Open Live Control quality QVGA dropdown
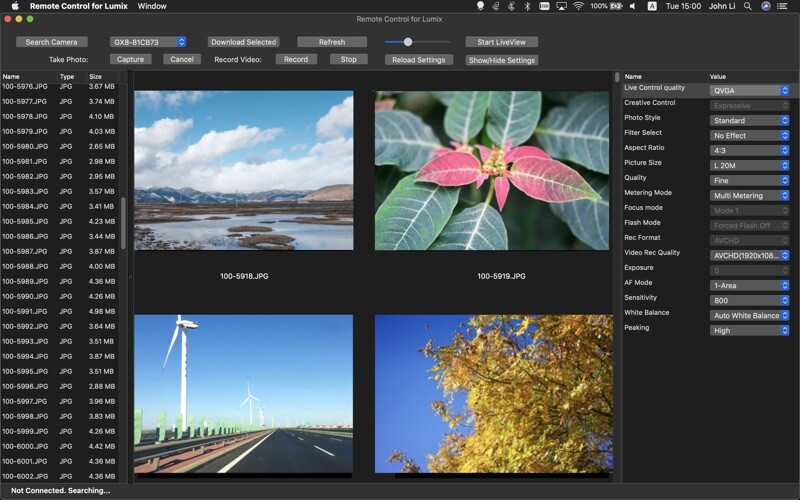The image size is (800, 500). [x=749, y=90]
